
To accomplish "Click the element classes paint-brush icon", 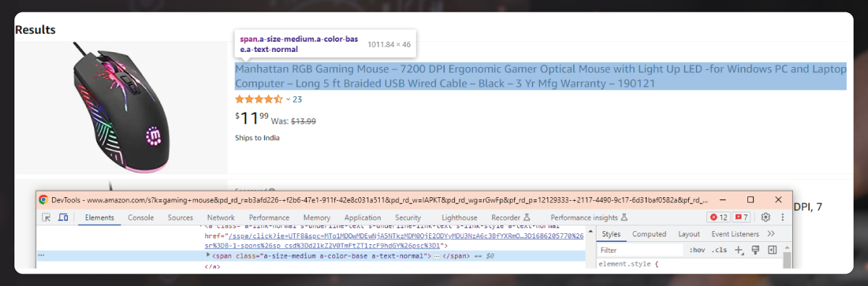I will pos(756,250).
